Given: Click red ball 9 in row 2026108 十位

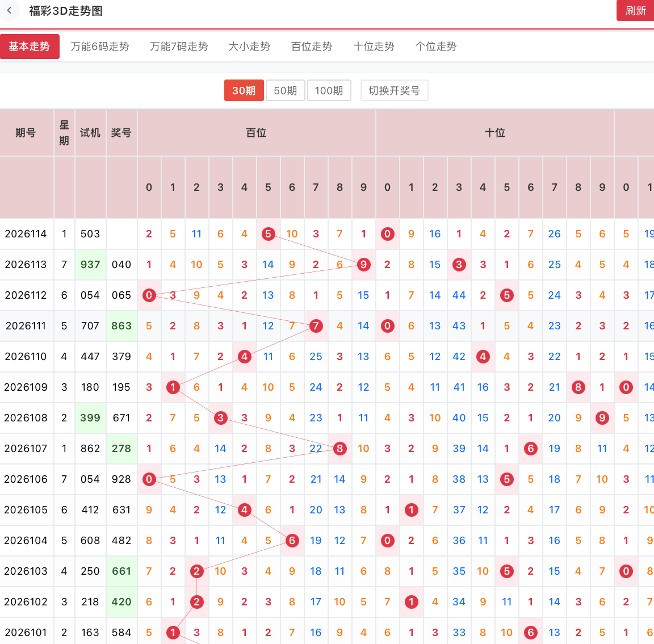Looking at the screenshot, I should 602,418.
